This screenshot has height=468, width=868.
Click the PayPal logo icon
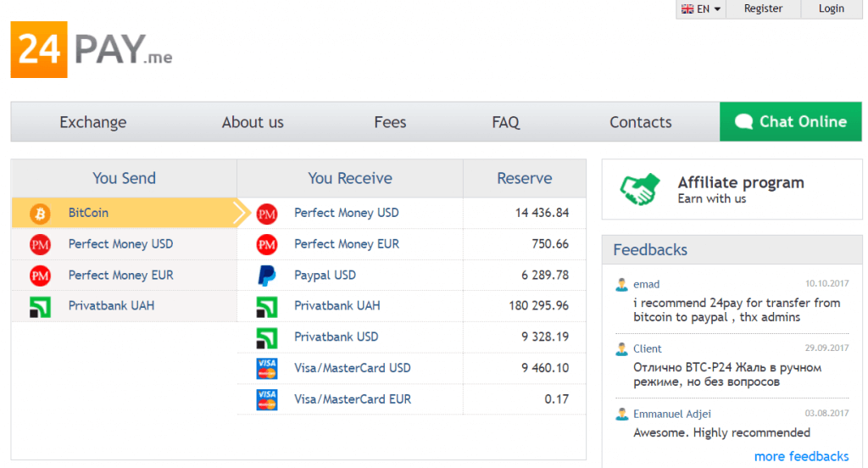pos(267,276)
